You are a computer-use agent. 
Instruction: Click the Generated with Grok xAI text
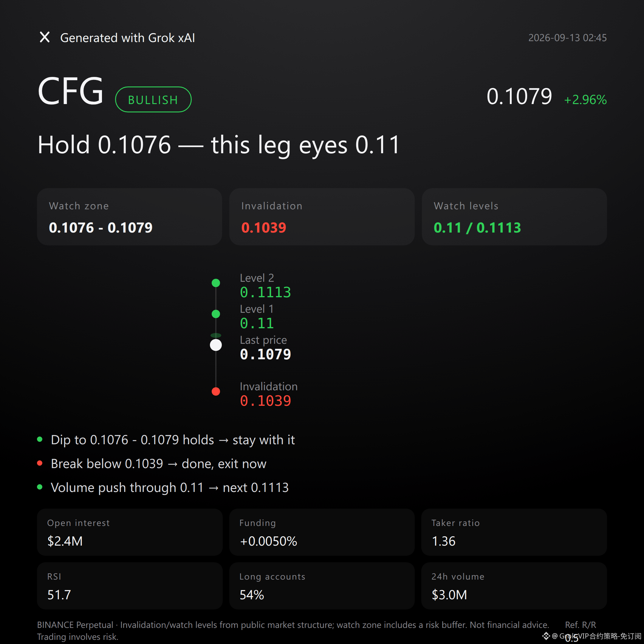[128, 38]
